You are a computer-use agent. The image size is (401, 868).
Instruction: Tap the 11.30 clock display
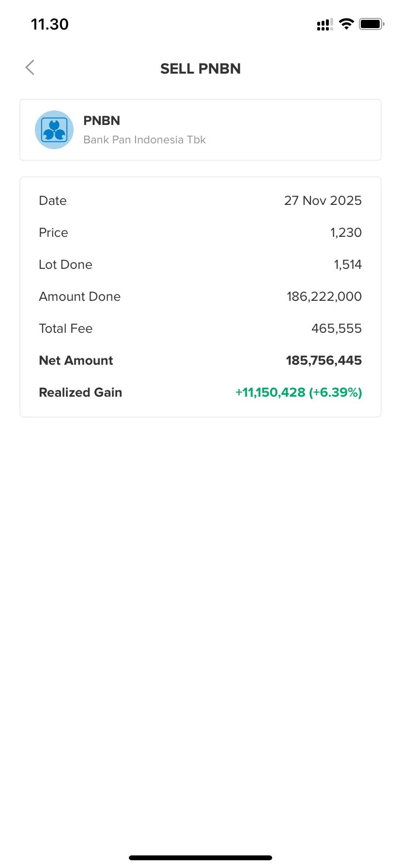50,24
